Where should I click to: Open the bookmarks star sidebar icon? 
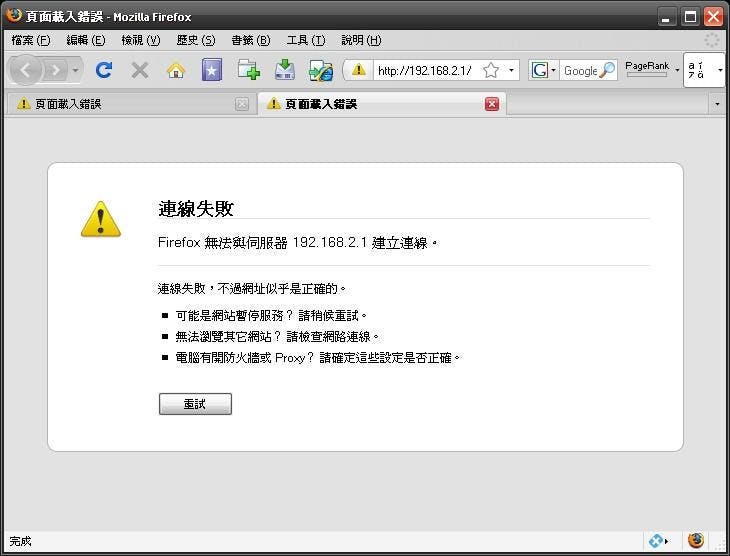212,70
